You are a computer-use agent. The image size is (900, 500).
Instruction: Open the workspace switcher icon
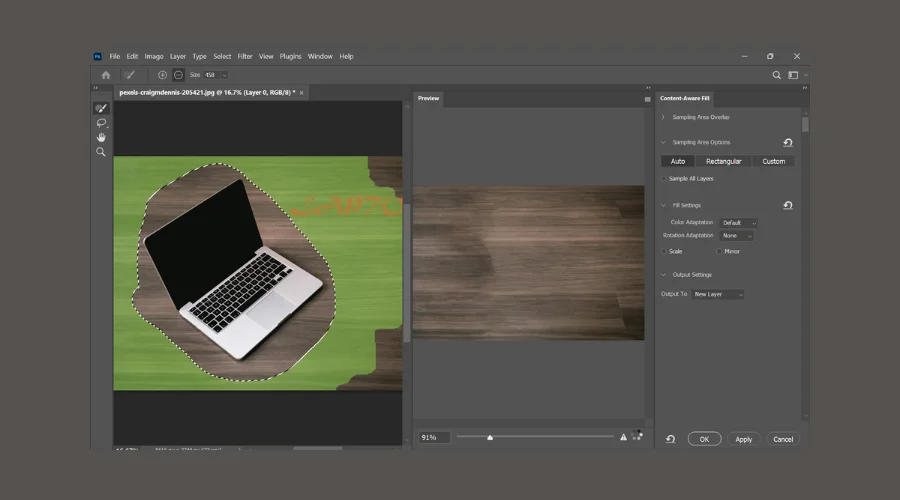click(x=793, y=75)
